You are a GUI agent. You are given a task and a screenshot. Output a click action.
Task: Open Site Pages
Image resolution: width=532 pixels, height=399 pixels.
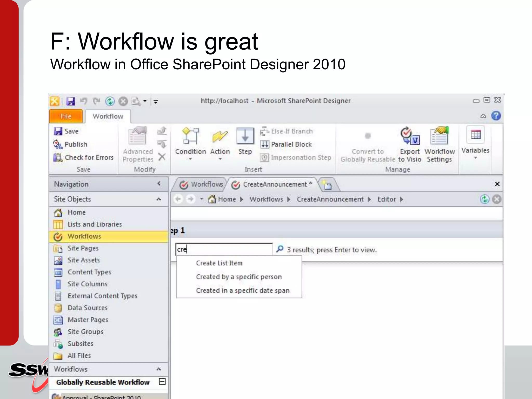(x=109, y=248)
